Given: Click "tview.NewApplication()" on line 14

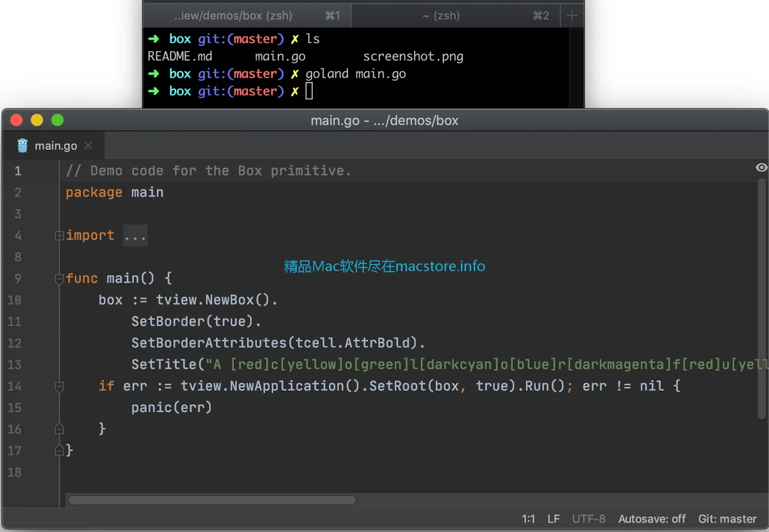Looking at the screenshot, I should pos(270,386).
